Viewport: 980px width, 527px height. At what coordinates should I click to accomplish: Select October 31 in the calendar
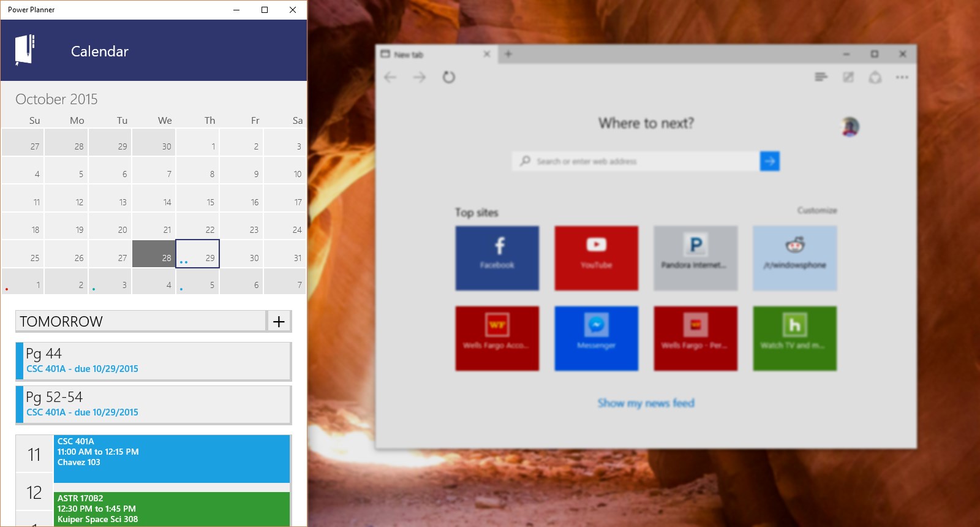pyautogui.click(x=285, y=254)
